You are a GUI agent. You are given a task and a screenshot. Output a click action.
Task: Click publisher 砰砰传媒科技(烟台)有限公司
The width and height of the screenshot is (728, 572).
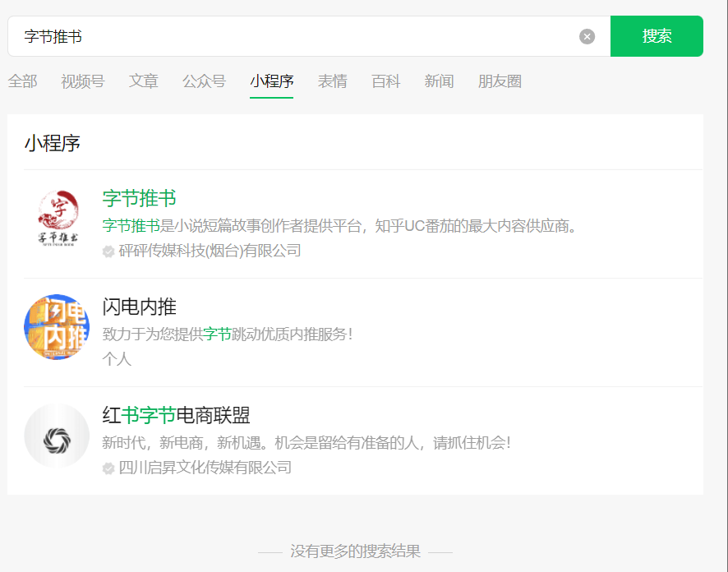(x=210, y=251)
